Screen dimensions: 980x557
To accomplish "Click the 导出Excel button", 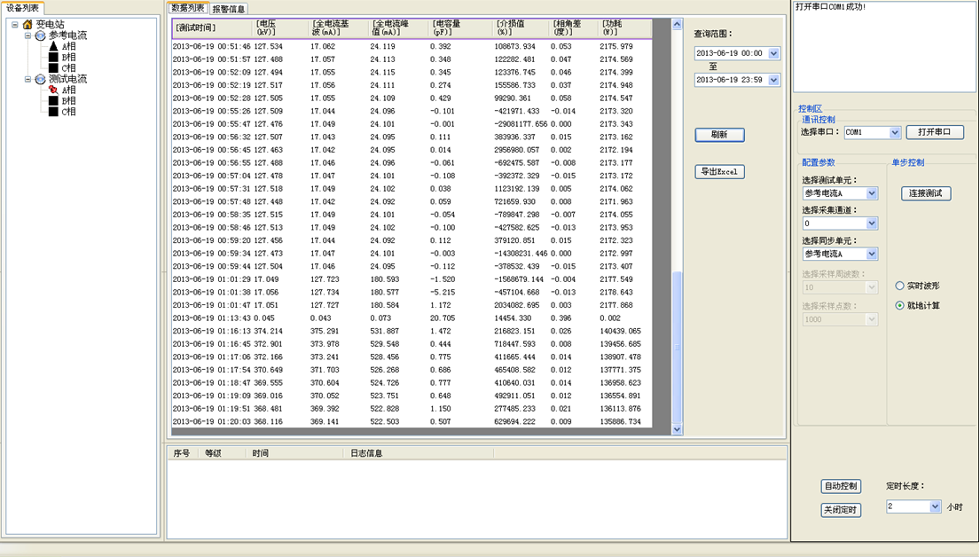I will [719, 171].
